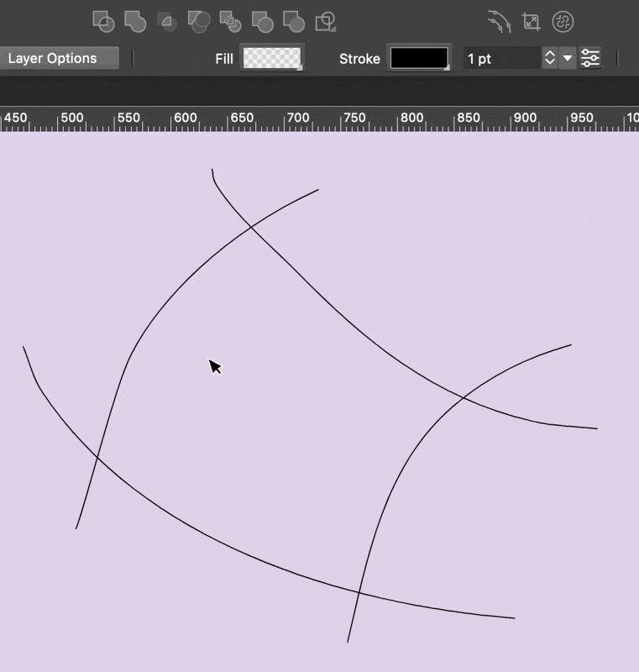This screenshot has width=639, height=672.
Task: Apply the union shape boolean icon
Action: [134, 22]
